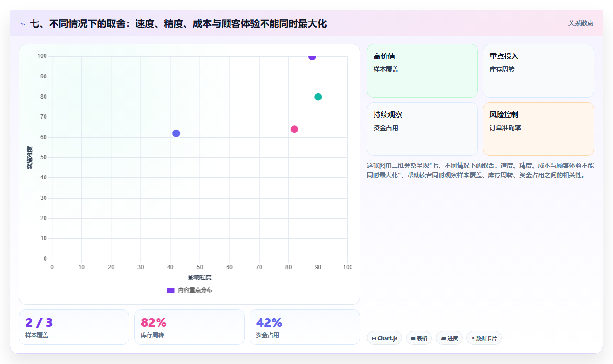
Task: Click the section title 七、不同情况下的取舍
Action: pyautogui.click(x=178, y=23)
